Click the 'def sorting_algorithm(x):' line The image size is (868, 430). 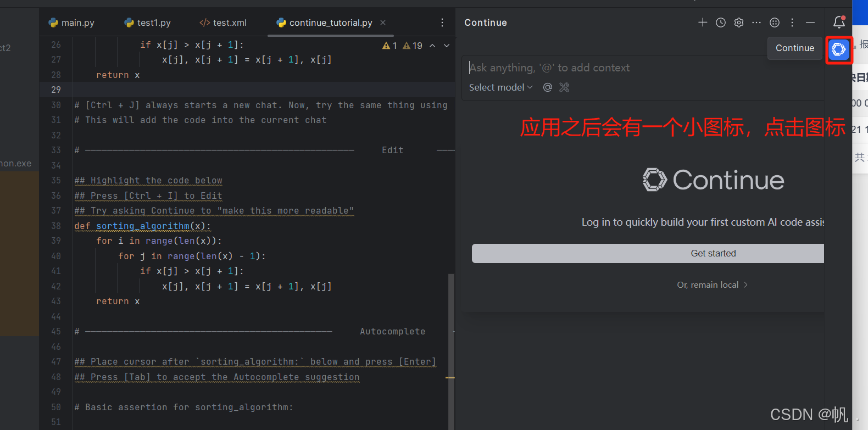tap(142, 226)
